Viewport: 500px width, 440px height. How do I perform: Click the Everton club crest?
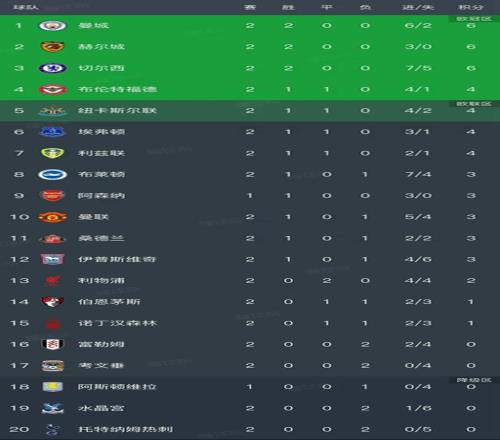[52, 132]
